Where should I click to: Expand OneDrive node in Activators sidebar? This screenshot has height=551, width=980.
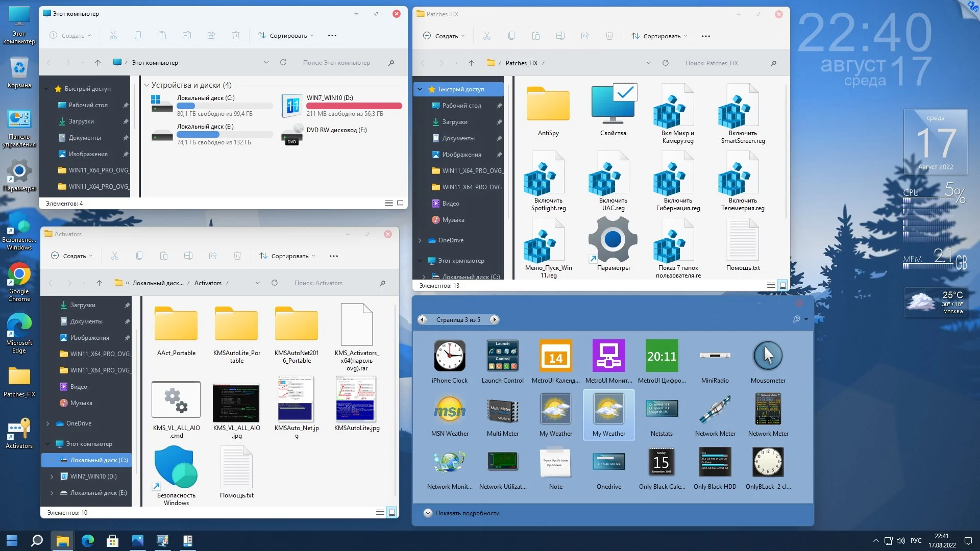tap(48, 423)
